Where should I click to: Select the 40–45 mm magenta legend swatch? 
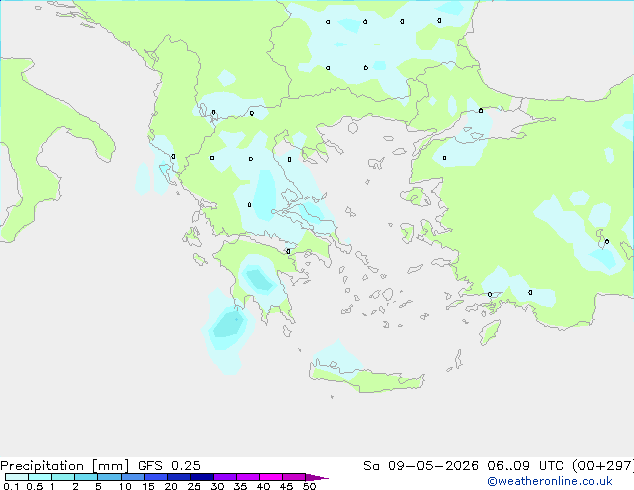click(x=271, y=477)
